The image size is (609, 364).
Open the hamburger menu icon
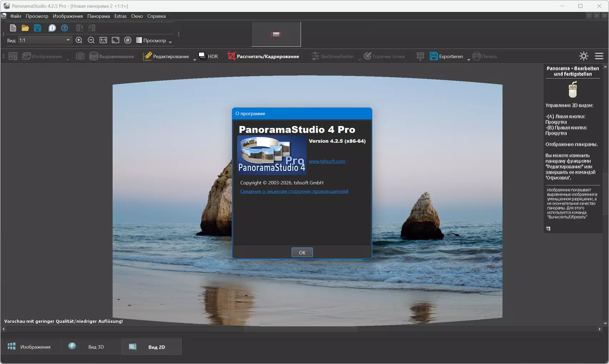click(599, 56)
